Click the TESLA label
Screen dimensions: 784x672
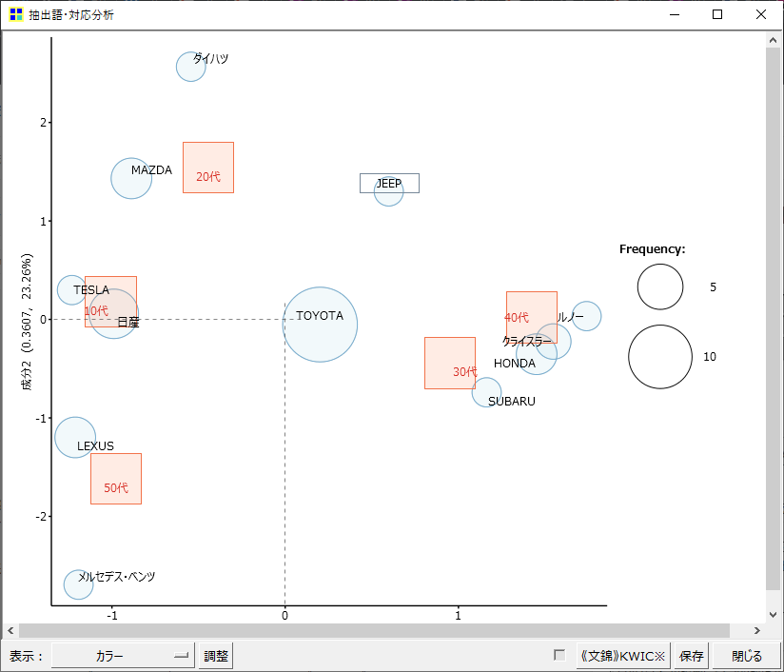click(91, 289)
